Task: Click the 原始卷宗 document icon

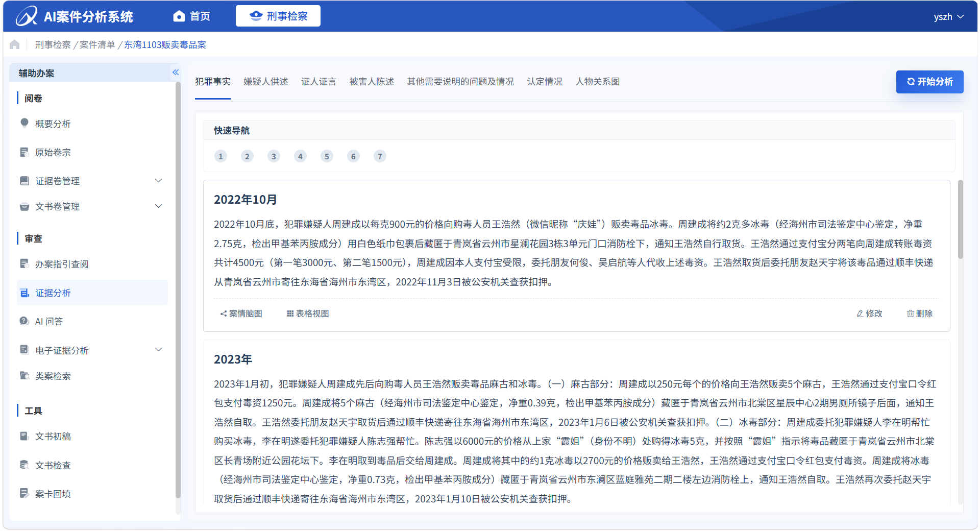Action: 24,152
